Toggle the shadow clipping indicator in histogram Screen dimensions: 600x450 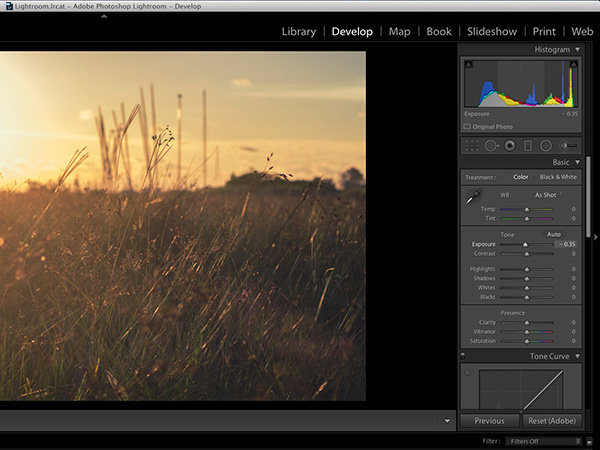(467, 65)
